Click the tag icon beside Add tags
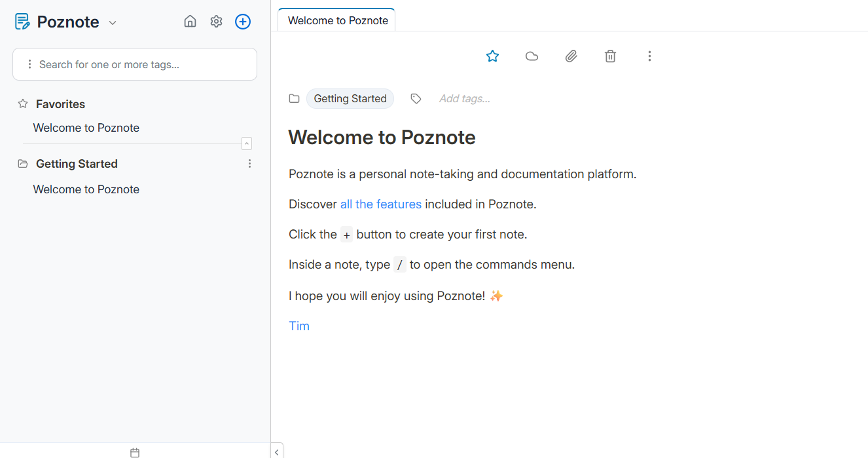The width and height of the screenshot is (868, 458). point(416,98)
